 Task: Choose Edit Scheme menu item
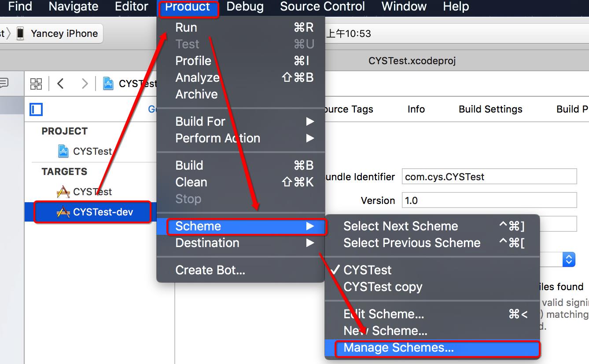coord(432,314)
